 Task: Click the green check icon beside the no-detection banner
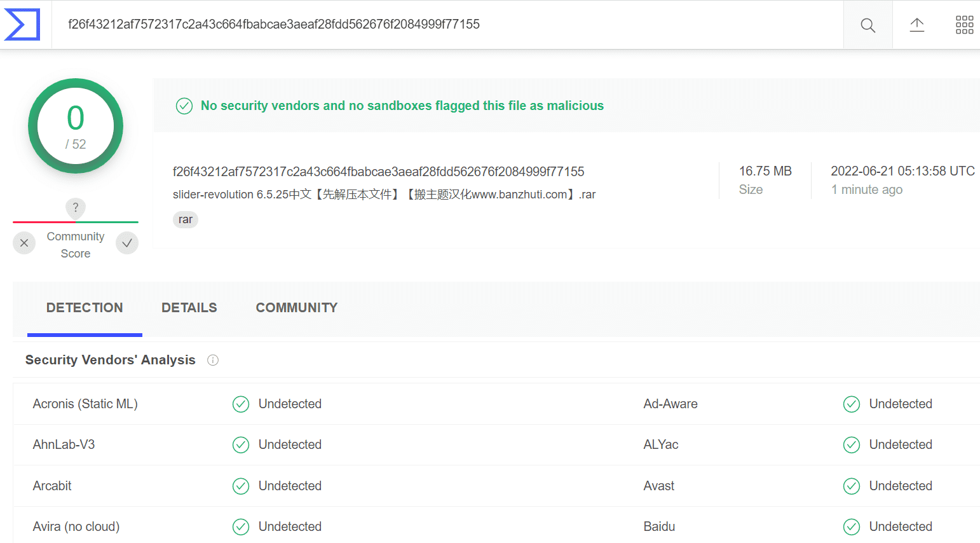[x=184, y=106]
